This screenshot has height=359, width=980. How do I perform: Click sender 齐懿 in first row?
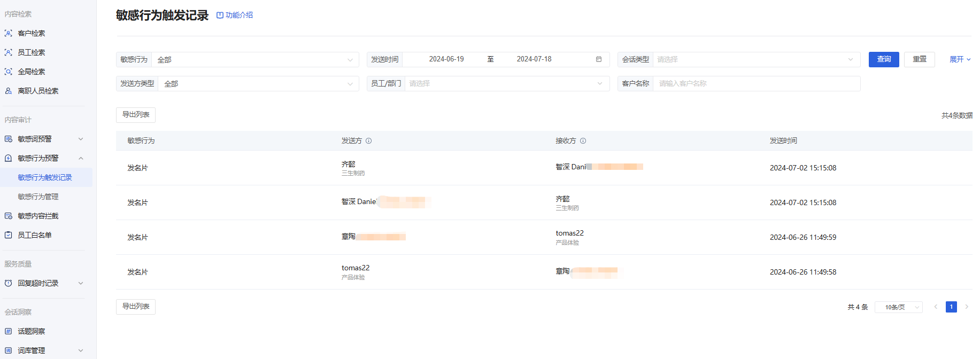(349, 164)
